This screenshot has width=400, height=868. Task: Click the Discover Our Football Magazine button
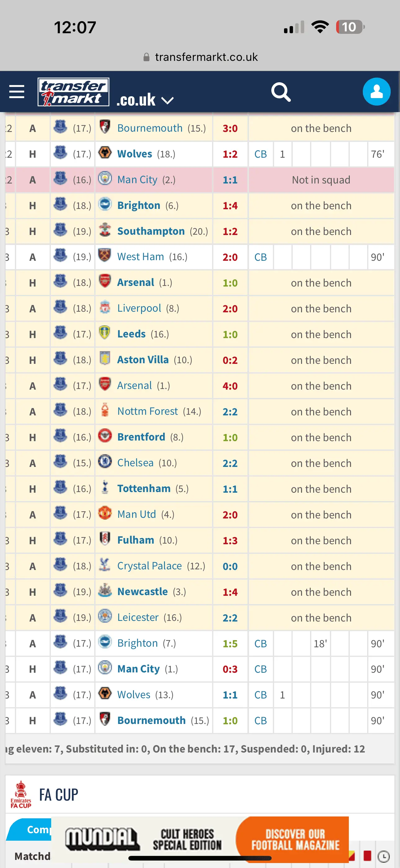coord(295,838)
